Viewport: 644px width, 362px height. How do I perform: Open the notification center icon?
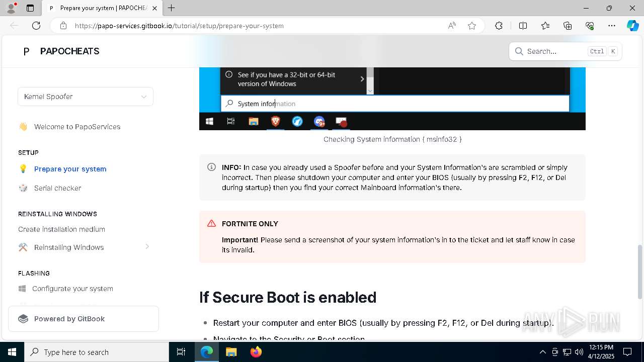(627, 352)
